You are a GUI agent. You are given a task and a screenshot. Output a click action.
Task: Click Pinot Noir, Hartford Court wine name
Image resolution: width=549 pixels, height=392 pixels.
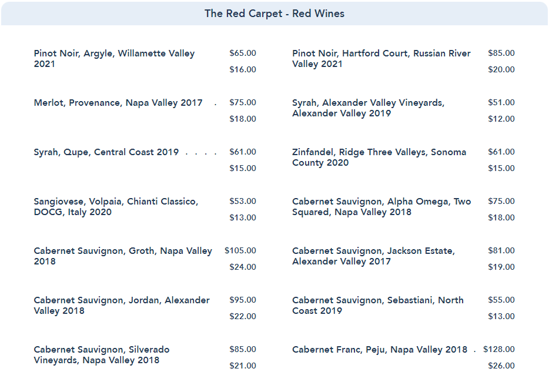[x=381, y=58]
